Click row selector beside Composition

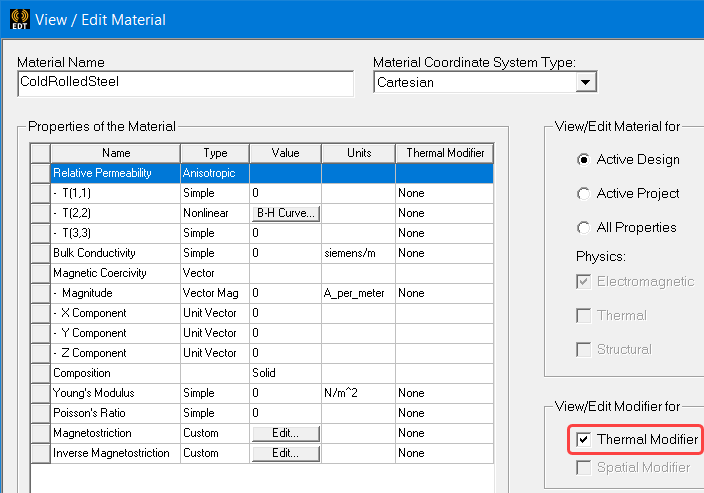tap(40, 373)
